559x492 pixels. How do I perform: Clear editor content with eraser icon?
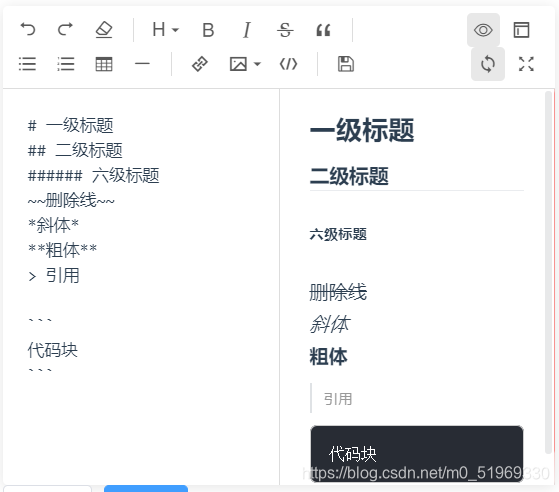104,30
